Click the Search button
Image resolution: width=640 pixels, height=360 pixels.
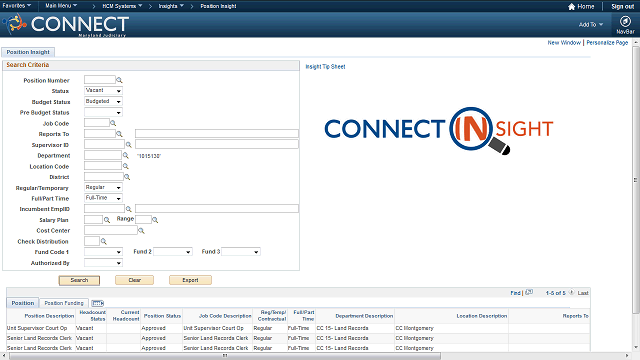tap(79, 280)
